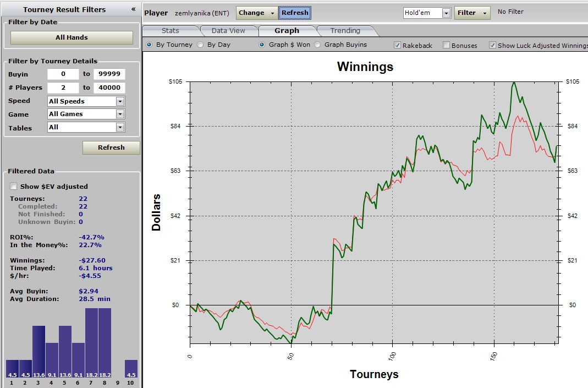Collapse the Tourney Result Filters panel
The height and width of the screenshot is (388, 588).
click(133, 9)
